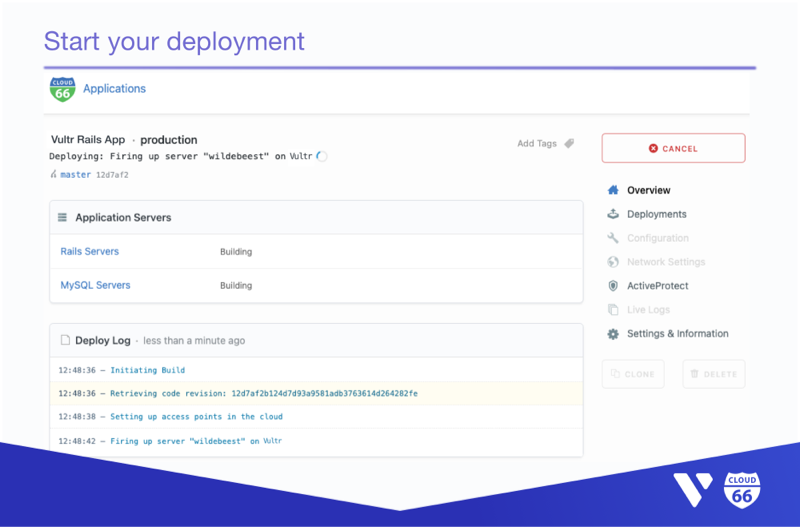Click the Deploying status line text
800x527 pixels.
point(181,156)
